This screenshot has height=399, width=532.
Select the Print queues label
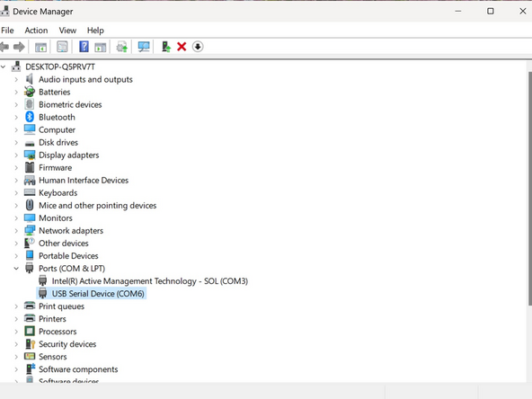pos(61,306)
